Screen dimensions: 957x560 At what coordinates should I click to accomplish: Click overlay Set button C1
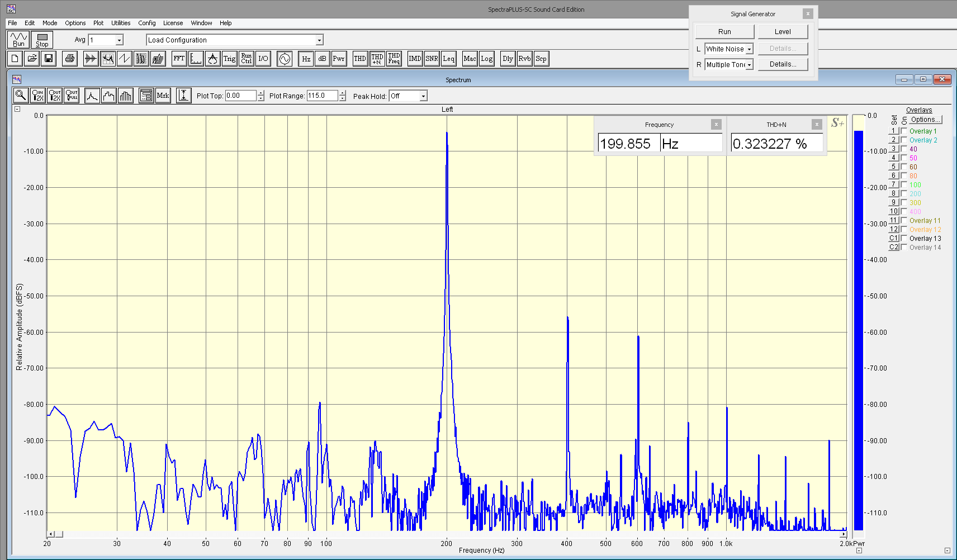[893, 238]
